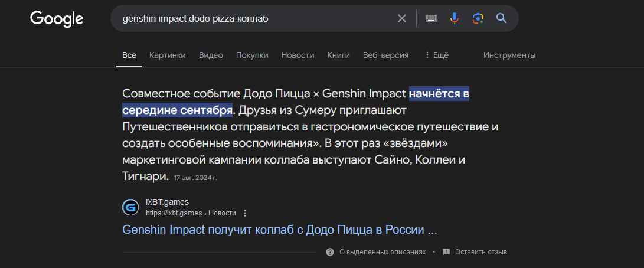Open Genshin Impact получит коллаб article link
644x268 pixels.
coord(279,230)
